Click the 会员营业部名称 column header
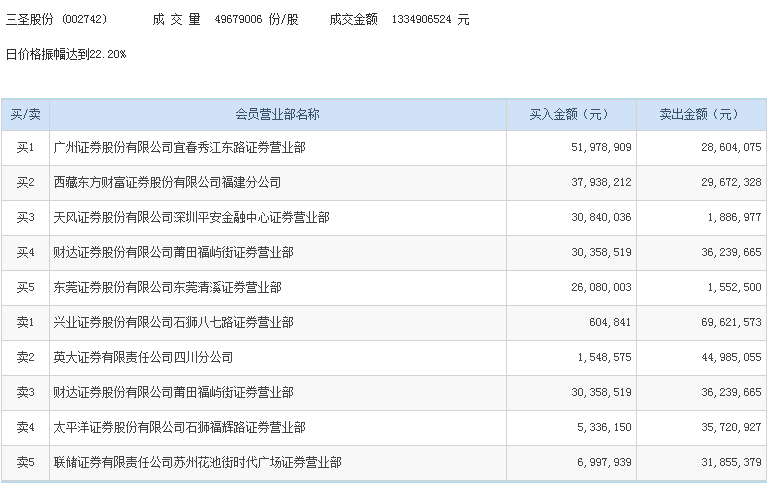Image resolution: width=775 pixels, height=490 pixels. (x=277, y=115)
